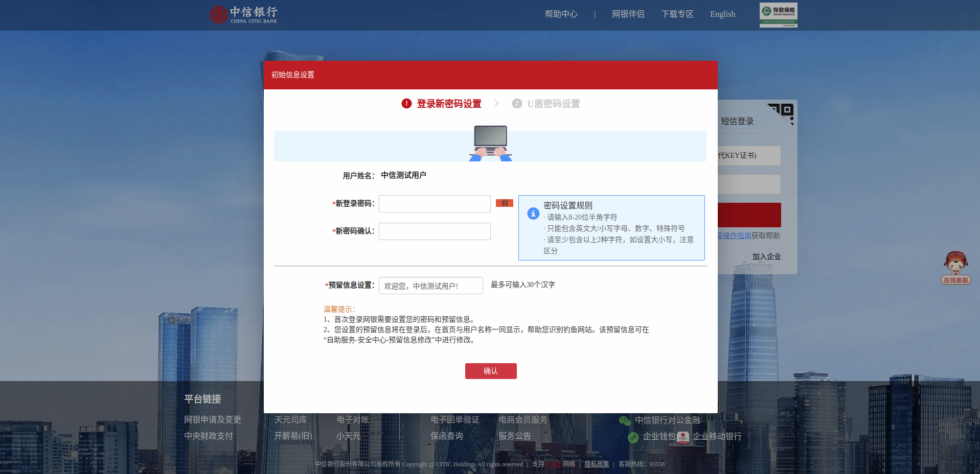Click the 新登录密码 input field

click(x=435, y=204)
